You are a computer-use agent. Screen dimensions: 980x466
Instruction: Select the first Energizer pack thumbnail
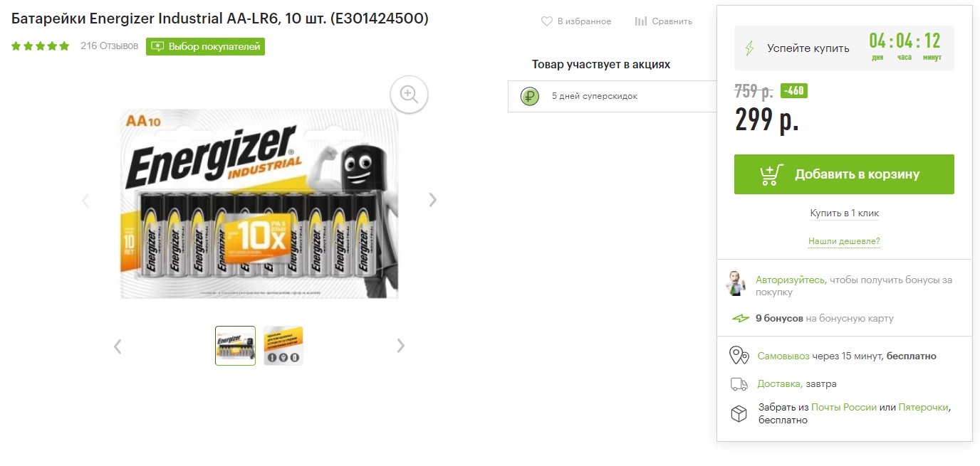pyautogui.click(x=236, y=346)
